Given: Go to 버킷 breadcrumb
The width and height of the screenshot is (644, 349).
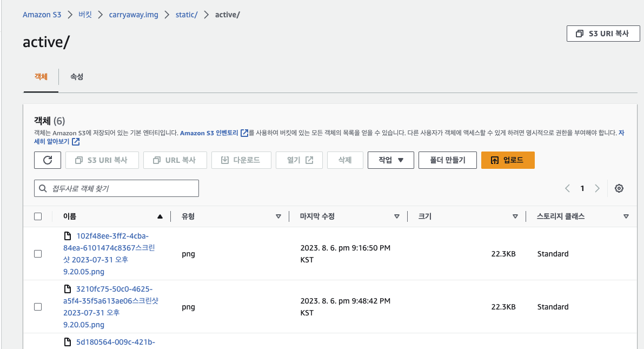Looking at the screenshot, I should click(85, 15).
